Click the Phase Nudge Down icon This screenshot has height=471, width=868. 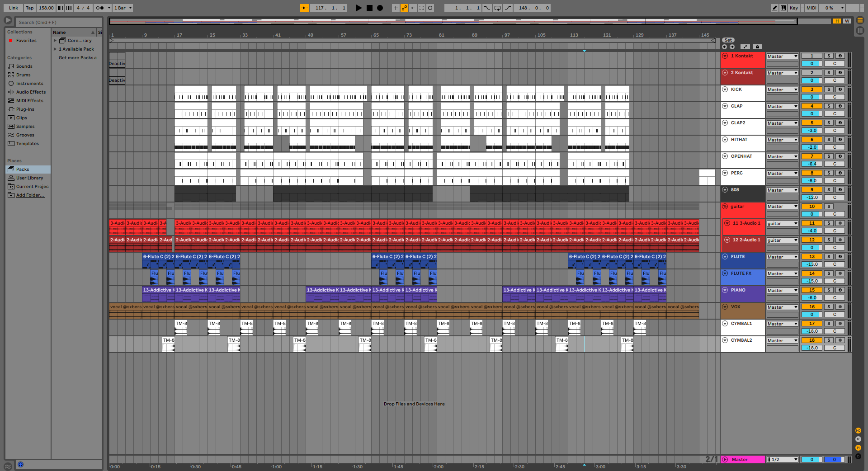[61, 8]
